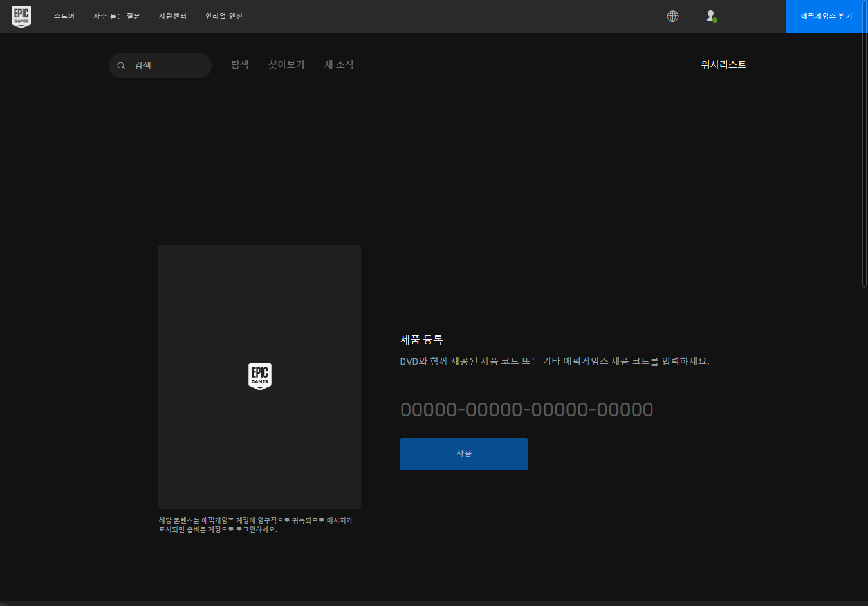Open 자주 묻는 질문 in top navigation

(116, 16)
